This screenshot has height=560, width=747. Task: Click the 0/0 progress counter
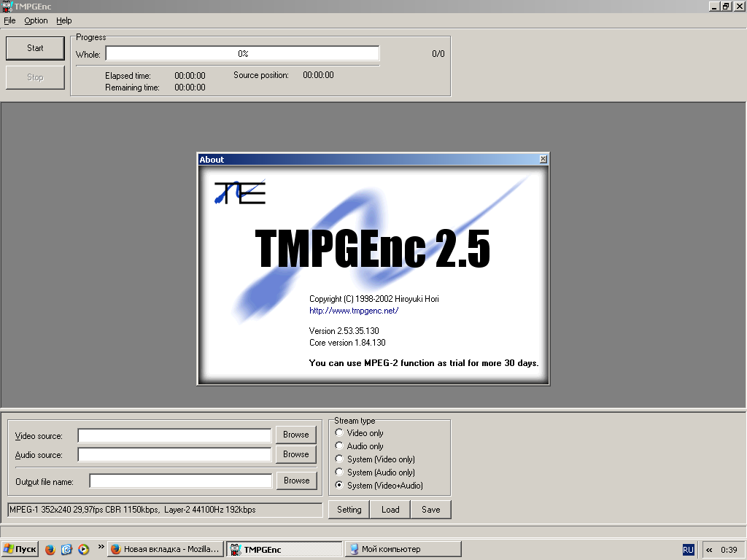438,54
